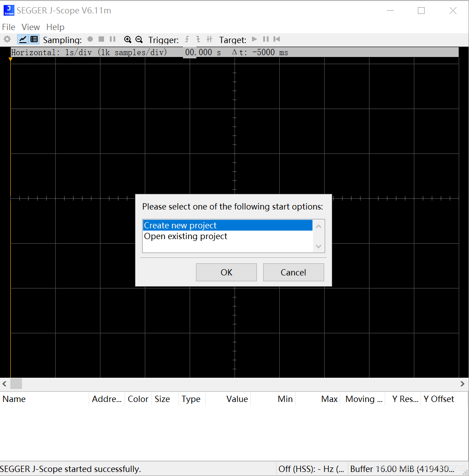
Task: Zoom out with magnifier minus icon
Action: (x=139, y=39)
